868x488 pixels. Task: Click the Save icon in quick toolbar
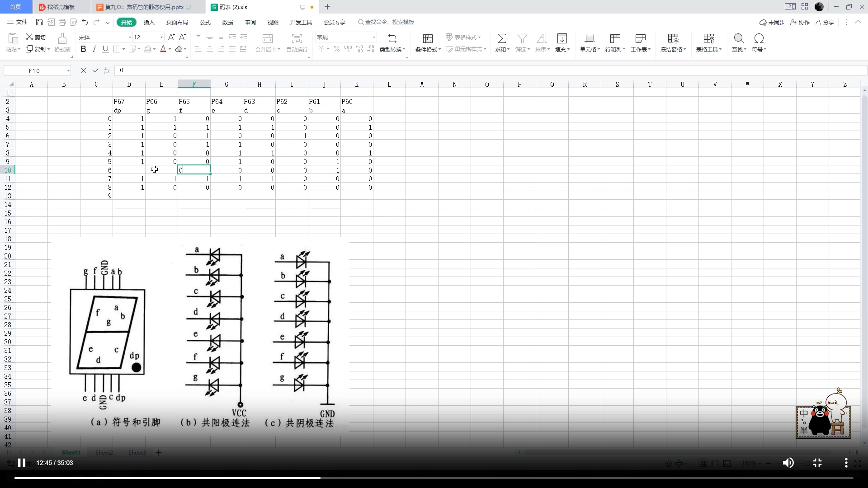pos(39,22)
